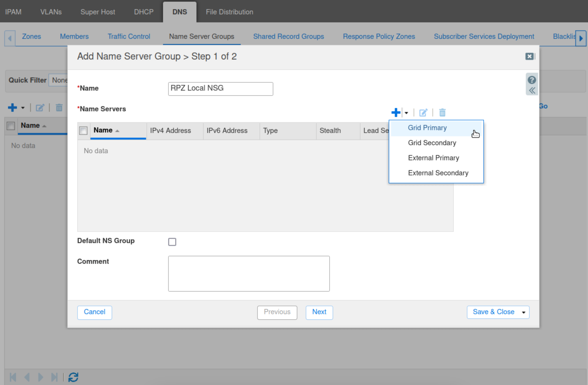588x385 pixels.
Task: Select External Primary menu option
Action: pyautogui.click(x=433, y=158)
